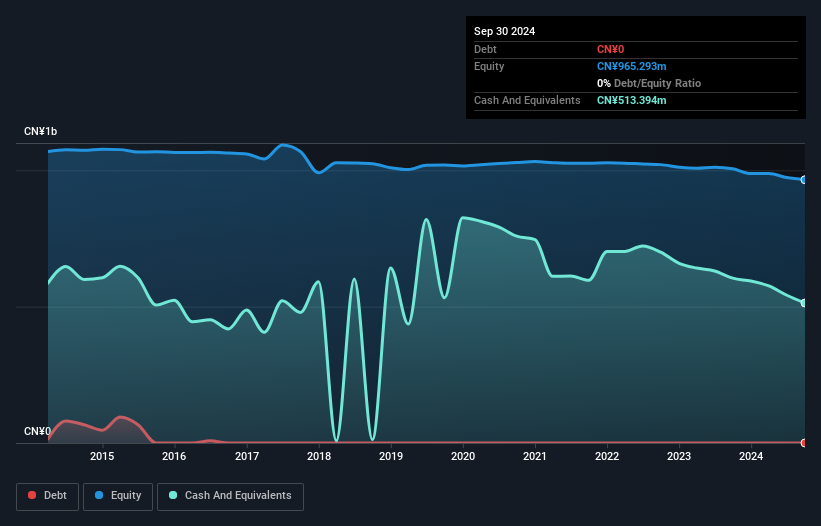This screenshot has height=526, width=821.
Task: Toggle the Cash And Equivalents legend button
Action: point(230,496)
